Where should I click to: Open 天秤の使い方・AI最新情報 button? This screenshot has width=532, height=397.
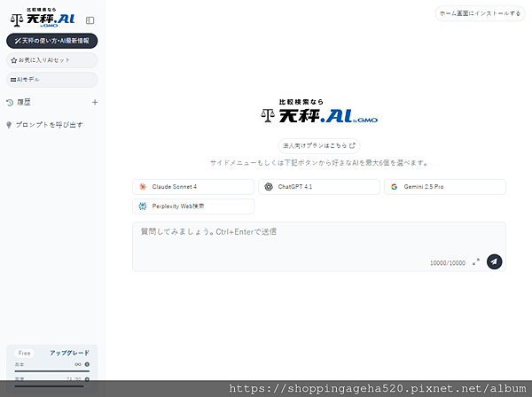tap(52, 41)
